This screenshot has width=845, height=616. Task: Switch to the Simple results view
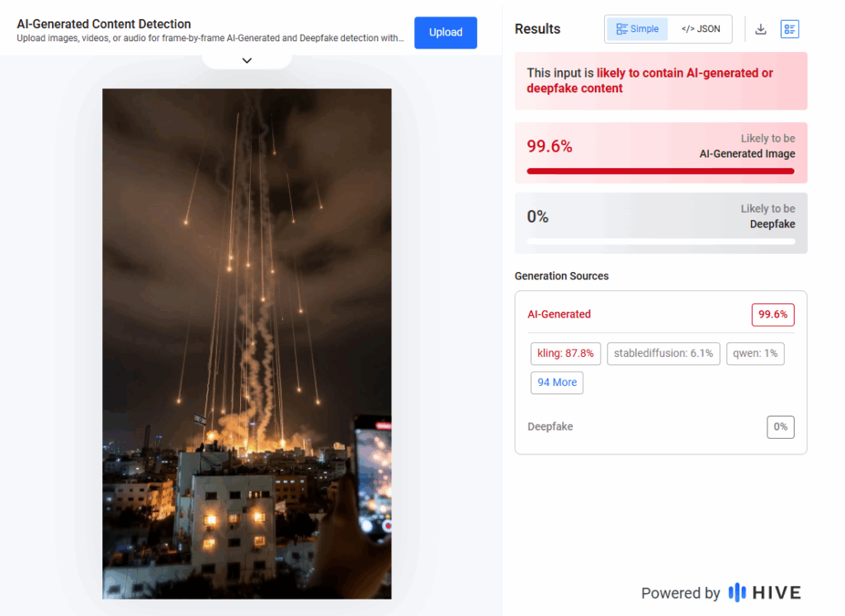637,29
